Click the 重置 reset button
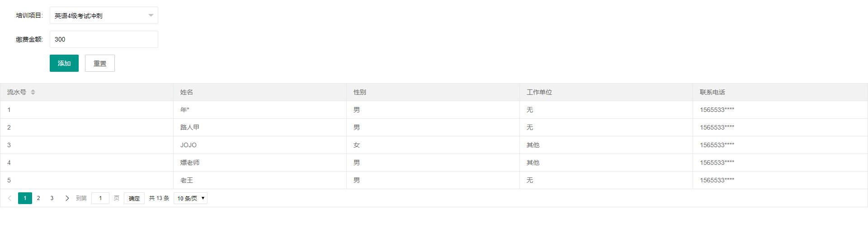The width and height of the screenshot is (868, 242). click(x=100, y=63)
